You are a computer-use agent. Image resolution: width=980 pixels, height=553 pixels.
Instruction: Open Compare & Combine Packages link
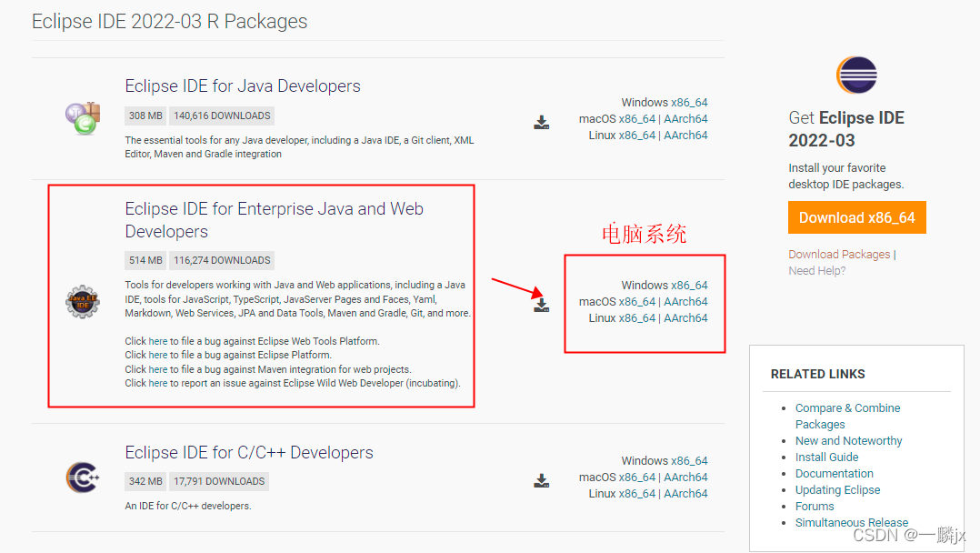pos(847,416)
